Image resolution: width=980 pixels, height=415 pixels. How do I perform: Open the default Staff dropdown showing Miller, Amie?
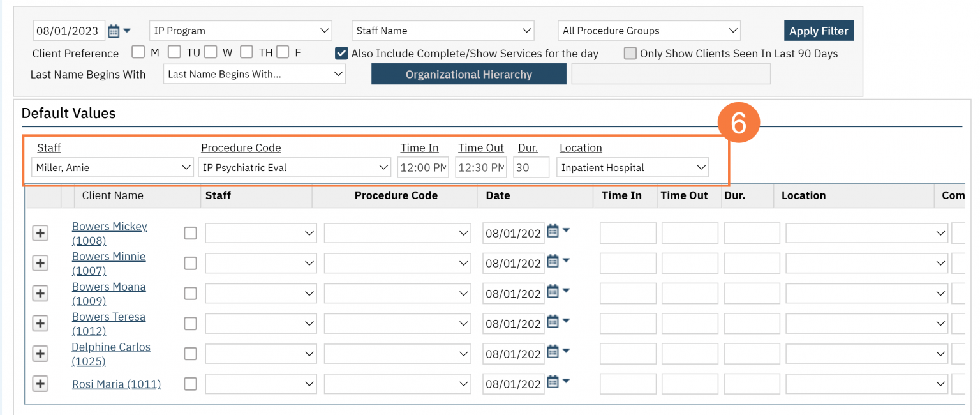112,167
